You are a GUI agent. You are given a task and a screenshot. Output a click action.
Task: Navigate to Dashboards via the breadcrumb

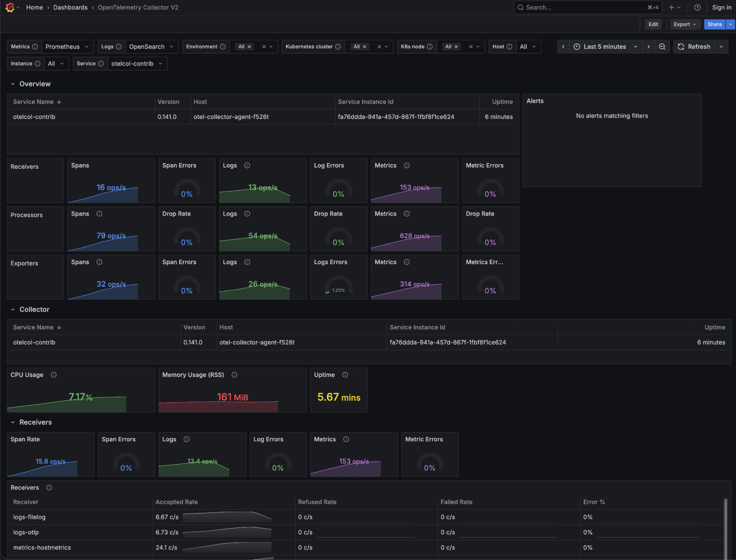click(x=70, y=7)
